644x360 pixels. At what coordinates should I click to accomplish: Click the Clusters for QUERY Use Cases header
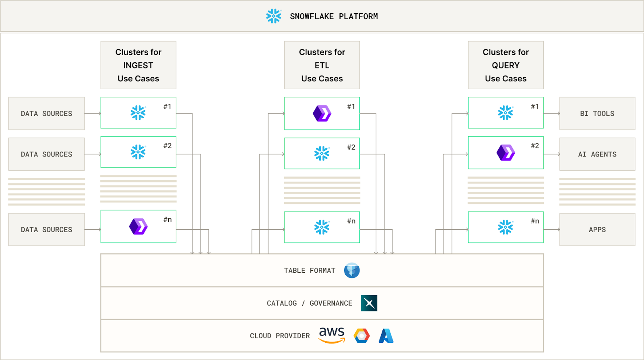[x=506, y=65]
